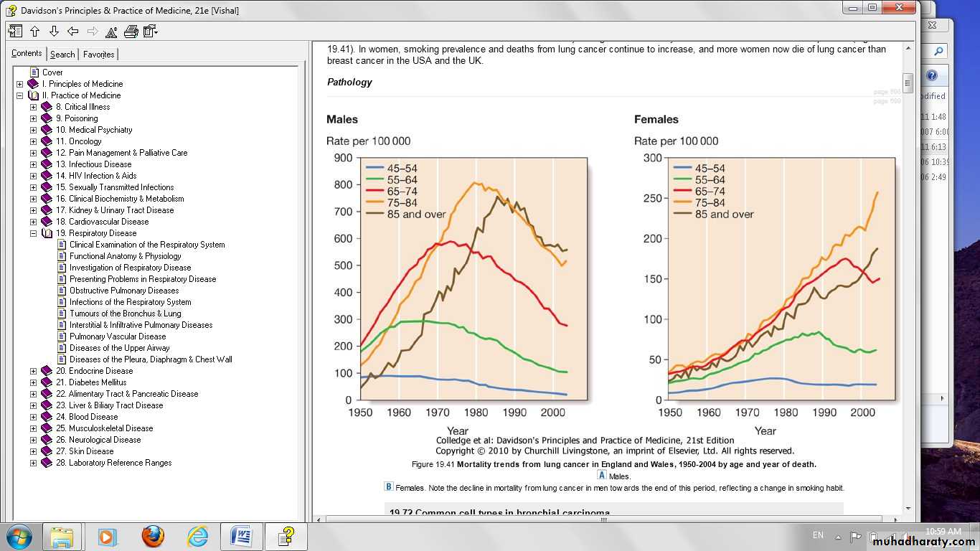Click the content pane scroll-down arrow
Image resolution: width=980 pixels, height=551 pixels.
908,508
